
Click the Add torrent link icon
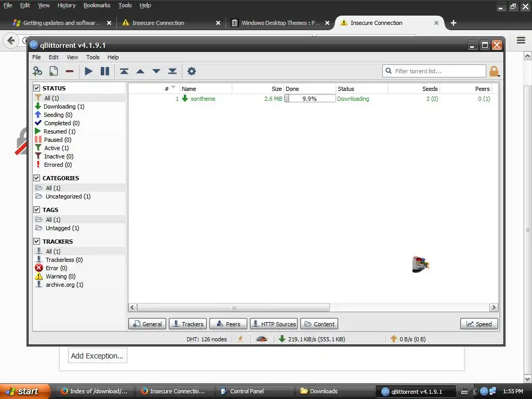pyautogui.click(x=37, y=71)
